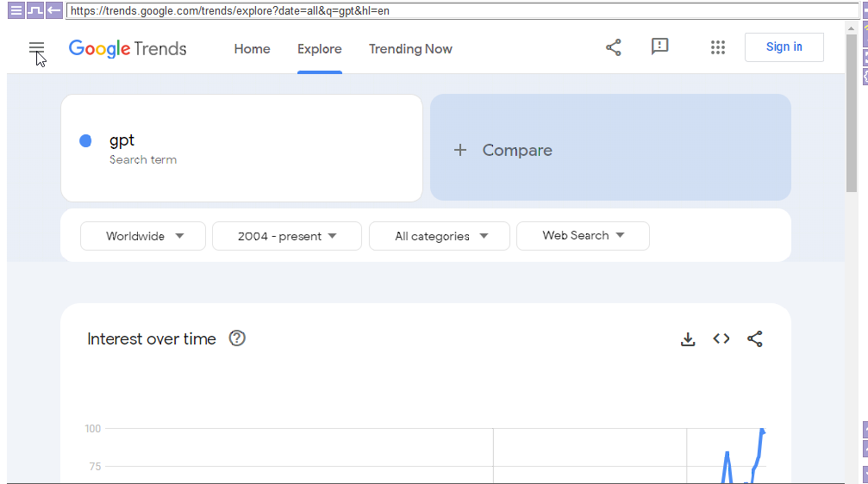Open the Interest over time help icon
This screenshot has width=868, height=484.
[237, 338]
